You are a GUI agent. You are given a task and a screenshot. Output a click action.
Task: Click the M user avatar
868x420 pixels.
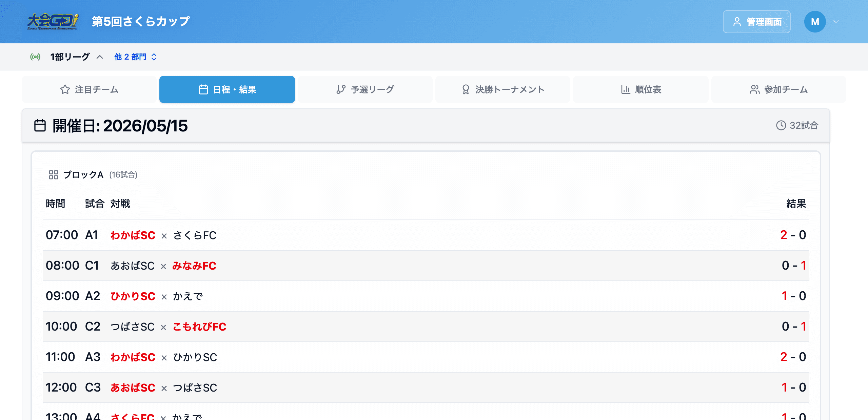coord(815,22)
